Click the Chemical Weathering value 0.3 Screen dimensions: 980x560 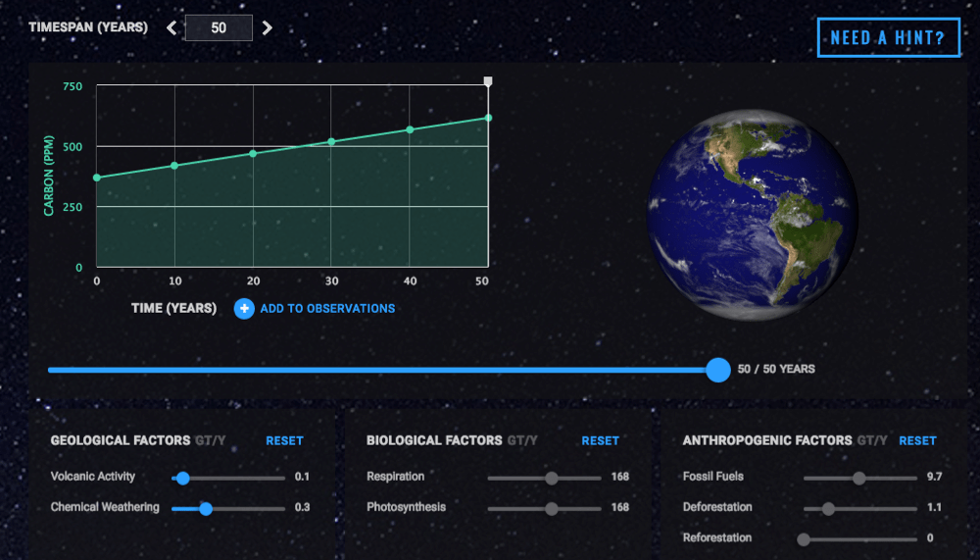[x=302, y=507]
